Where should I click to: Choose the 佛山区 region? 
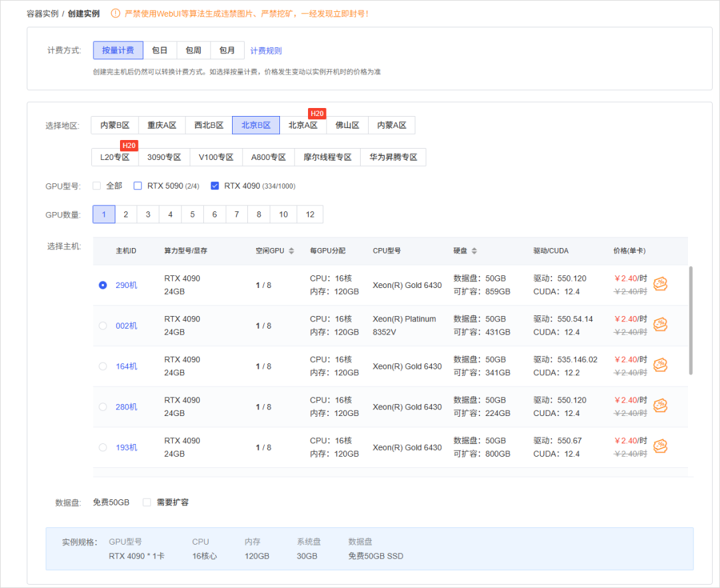(347, 125)
